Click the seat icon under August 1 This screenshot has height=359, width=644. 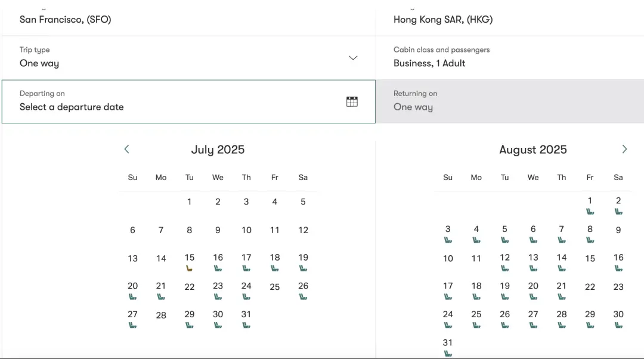pos(590,211)
